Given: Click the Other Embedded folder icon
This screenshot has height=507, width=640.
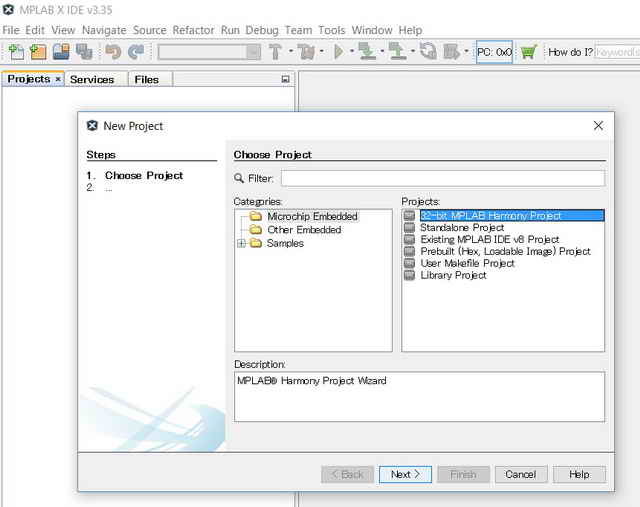Looking at the screenshot, I should [x=256, y=230].
